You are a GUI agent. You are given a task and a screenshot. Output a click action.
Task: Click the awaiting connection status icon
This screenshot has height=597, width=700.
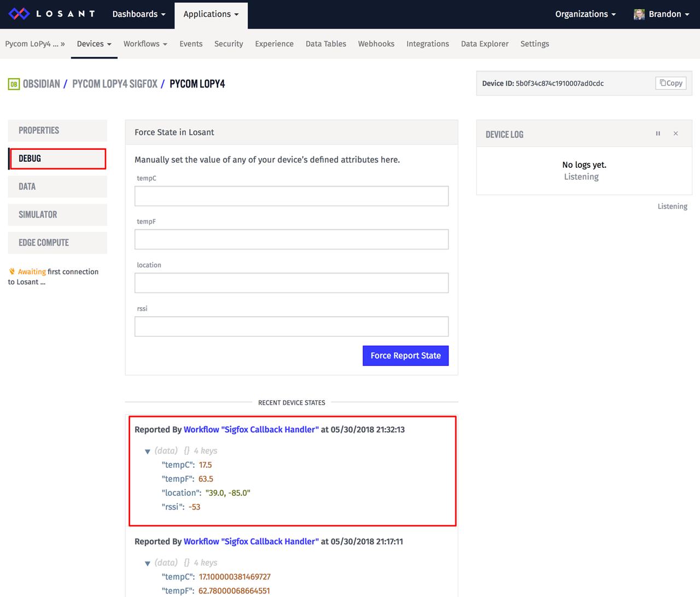pyautogui.click(x=12, y=272)
